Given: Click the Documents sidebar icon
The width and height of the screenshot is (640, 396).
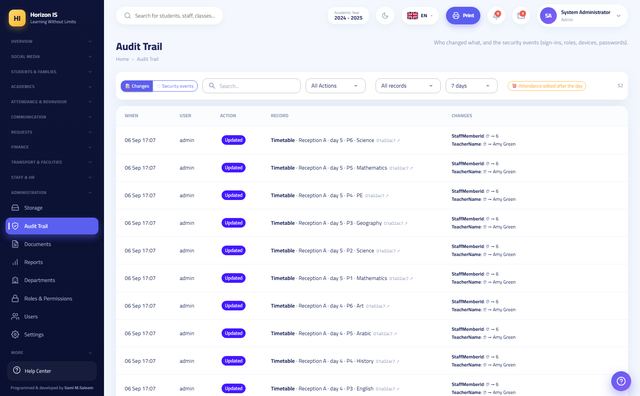Looking at the screenshot, I should point(15,244).
